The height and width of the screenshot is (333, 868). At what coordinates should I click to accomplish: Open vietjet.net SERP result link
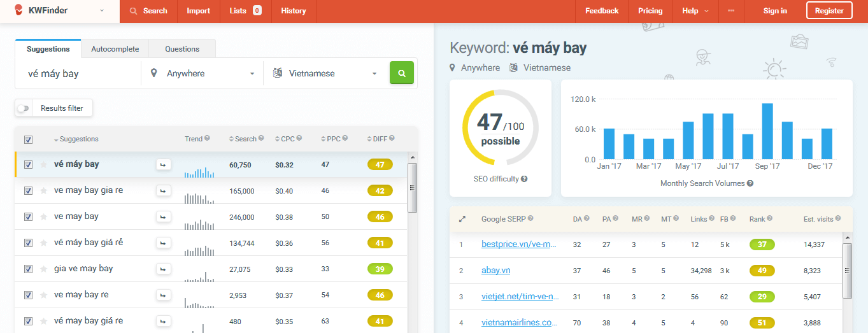click(520, 297)
